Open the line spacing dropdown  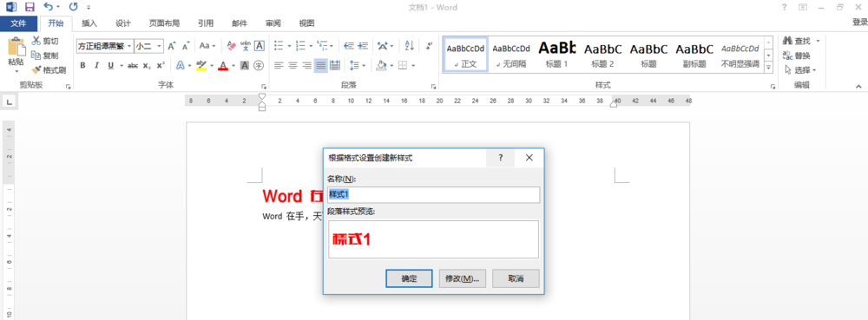pyautogui.click(x=358, y=66)
